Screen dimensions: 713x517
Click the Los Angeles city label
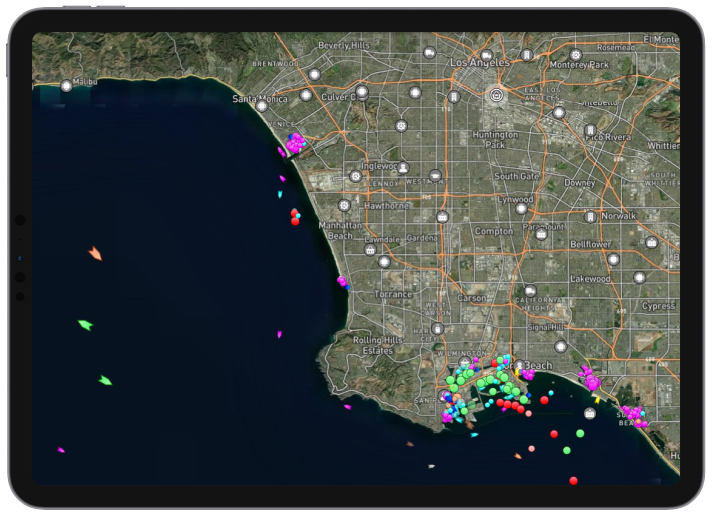(x=479, y=63)
